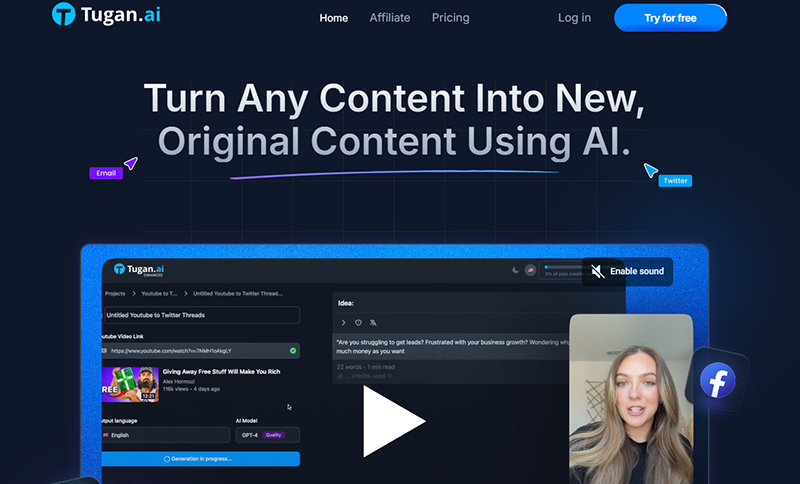This screenshot has width=800, height=484.
Task: Click the presenter webcam video overlay
Action: coord(631,399)
